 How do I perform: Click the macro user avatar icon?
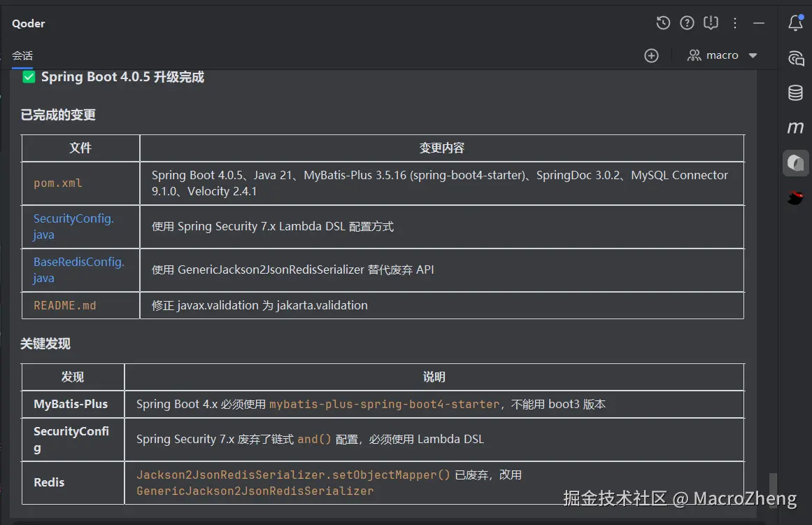click(x=694, y=55)
